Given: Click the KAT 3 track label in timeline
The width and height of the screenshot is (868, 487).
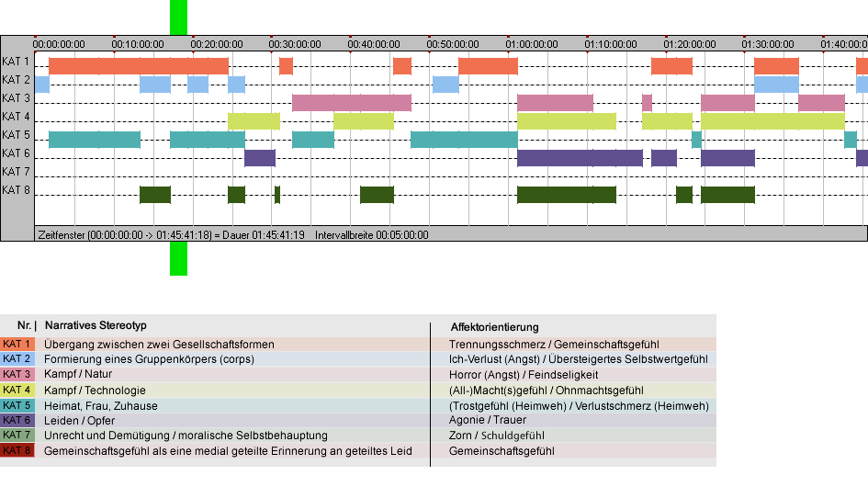Looking at the screenshot, I should click(x=16, y=98).
